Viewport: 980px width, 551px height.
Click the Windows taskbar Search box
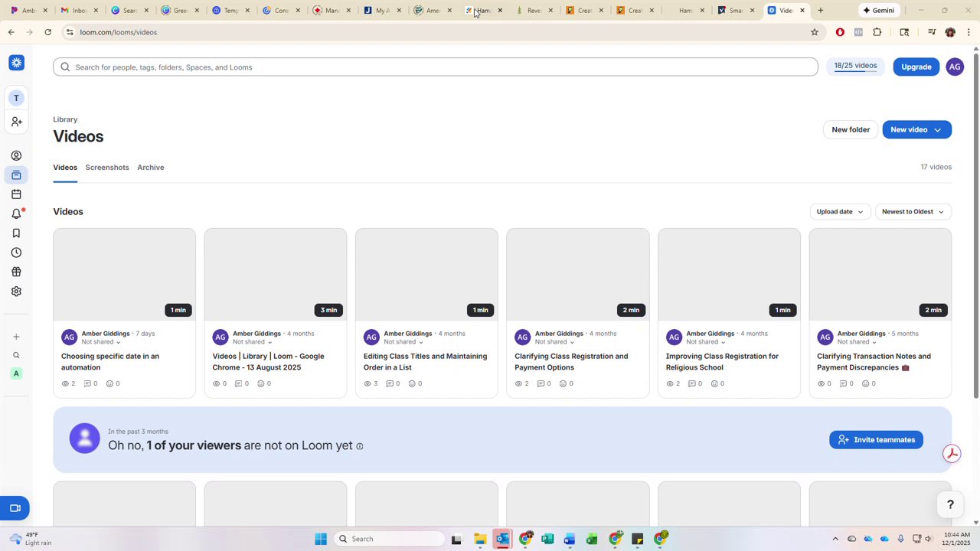point(388,539)
